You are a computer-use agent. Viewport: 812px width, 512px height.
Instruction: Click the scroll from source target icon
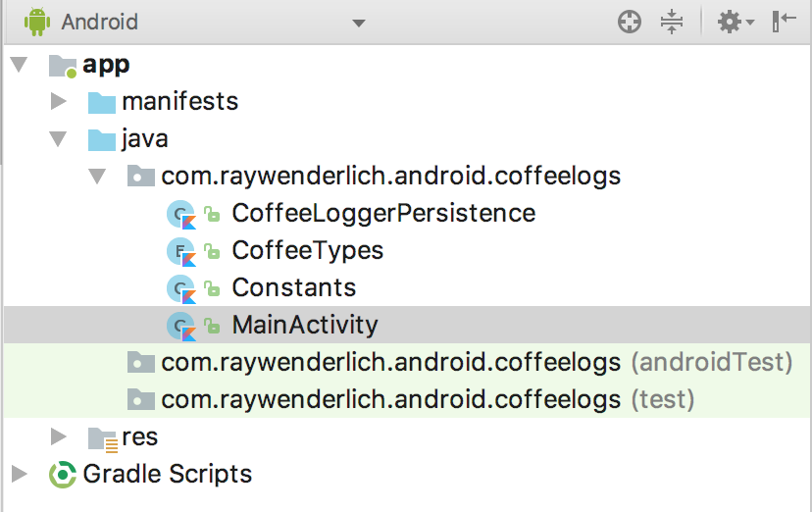[630, 23]
